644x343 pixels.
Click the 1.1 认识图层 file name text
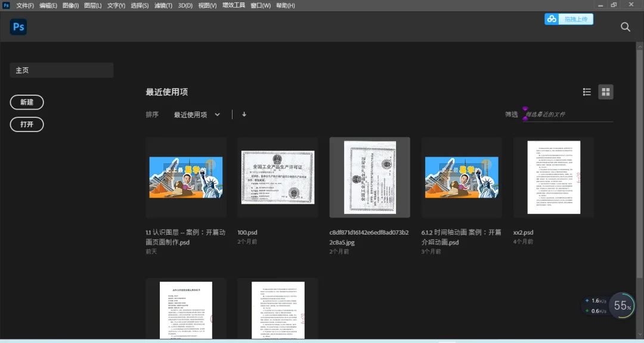[x=185, y=237]
